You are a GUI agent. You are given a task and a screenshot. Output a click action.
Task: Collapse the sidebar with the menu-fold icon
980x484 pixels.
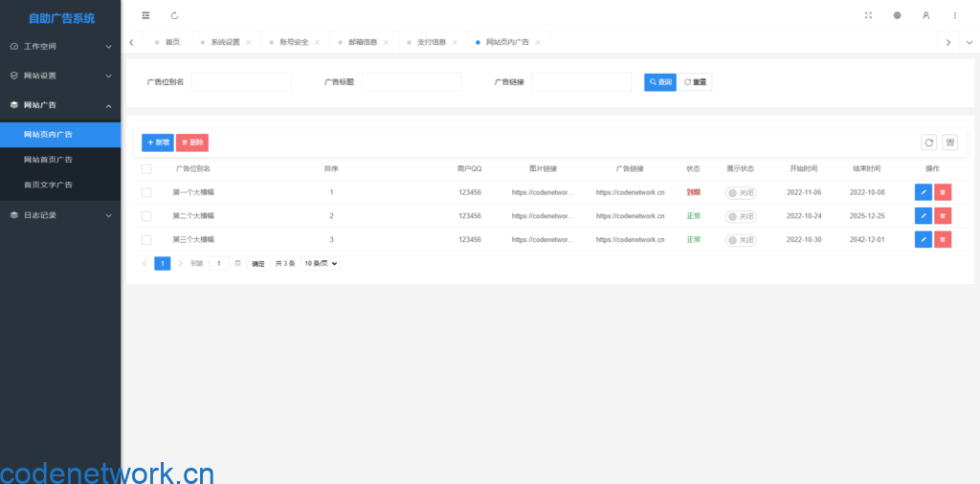coord(145,15)
